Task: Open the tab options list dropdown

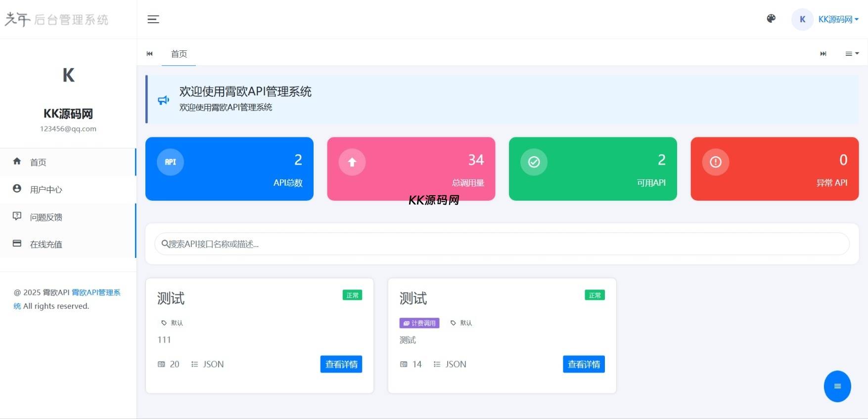Action: [x=852, y=53]
